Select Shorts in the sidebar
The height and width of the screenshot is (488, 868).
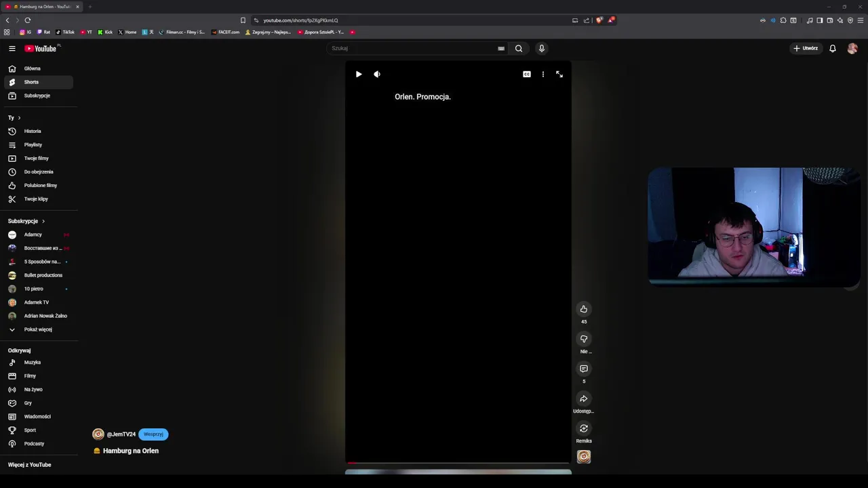click(x=38, y=82)
